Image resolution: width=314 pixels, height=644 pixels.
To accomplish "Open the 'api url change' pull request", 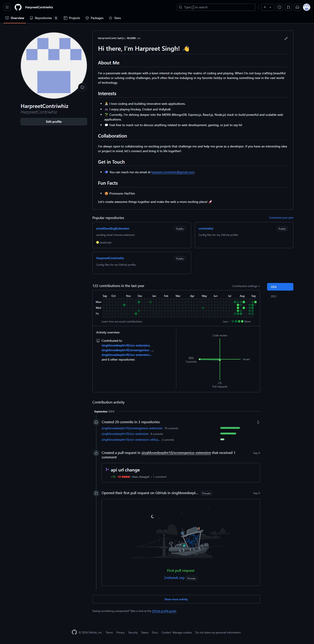I will [x=125, y=470].
